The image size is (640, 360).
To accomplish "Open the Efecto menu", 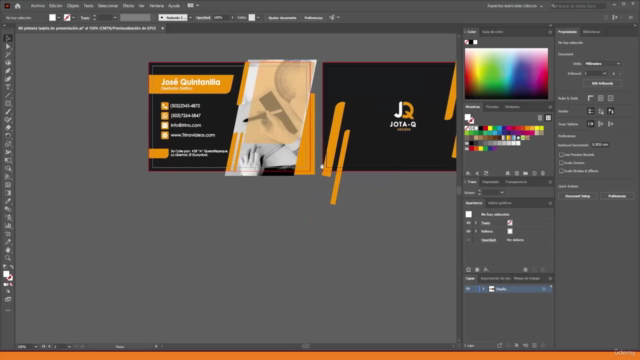I will point(128,6).
